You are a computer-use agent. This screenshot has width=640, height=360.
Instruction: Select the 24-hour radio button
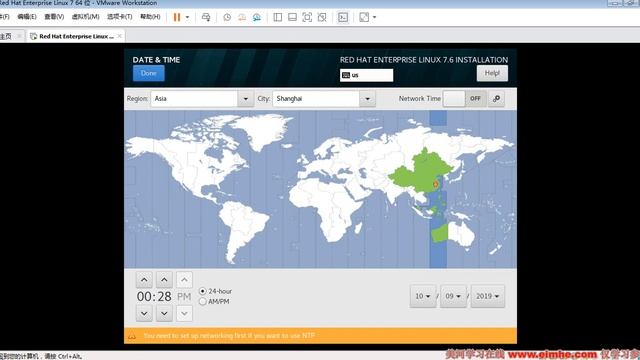coord(202,291)
